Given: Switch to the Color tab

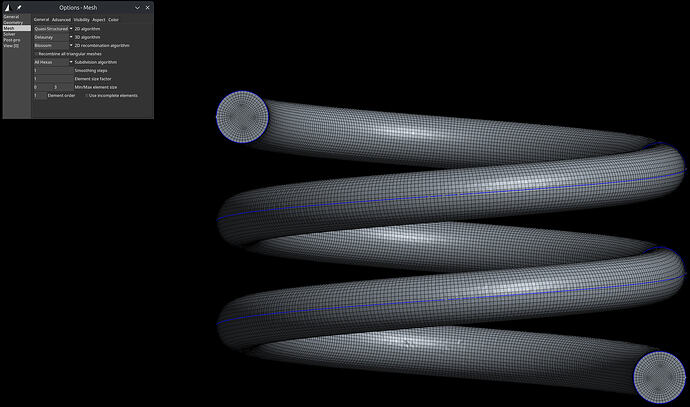Looking at the screenshot, I should (114, 20).
